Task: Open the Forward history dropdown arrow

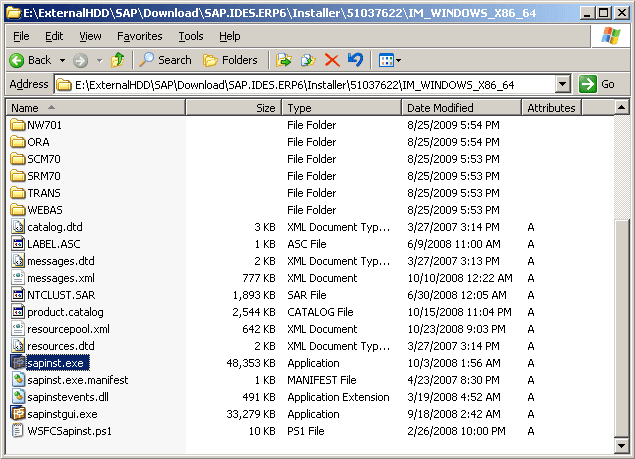Action: click(100, 61)
